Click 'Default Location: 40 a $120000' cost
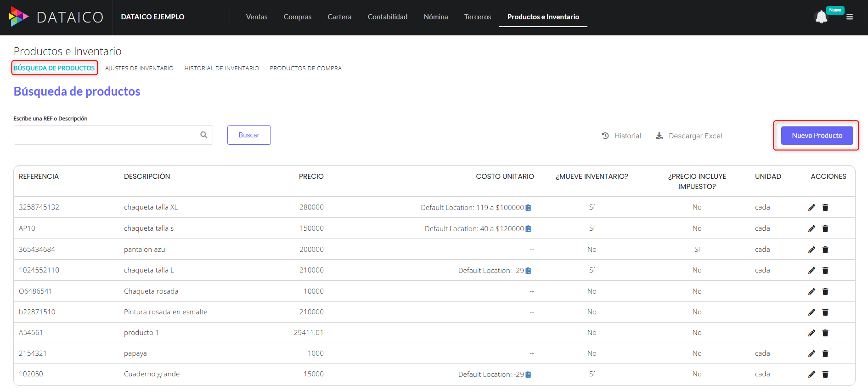 (x=474, y=229)
